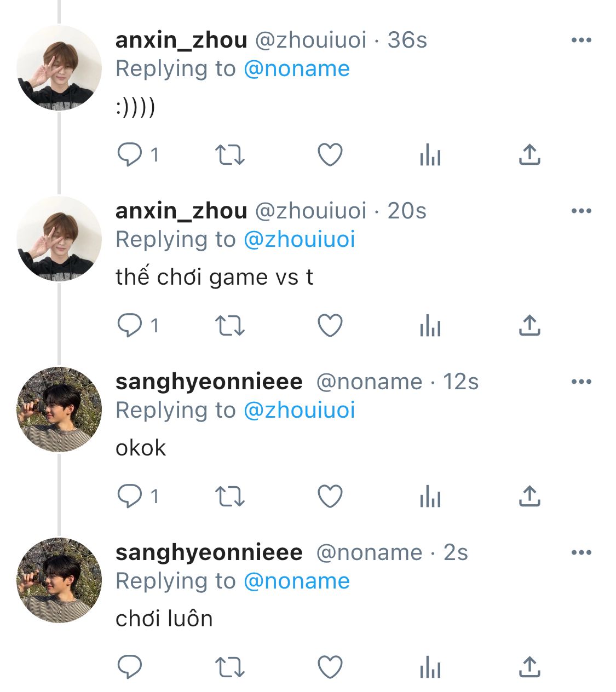
Task: Like the "chơi luôn" tweet
Action: point(330,667)
